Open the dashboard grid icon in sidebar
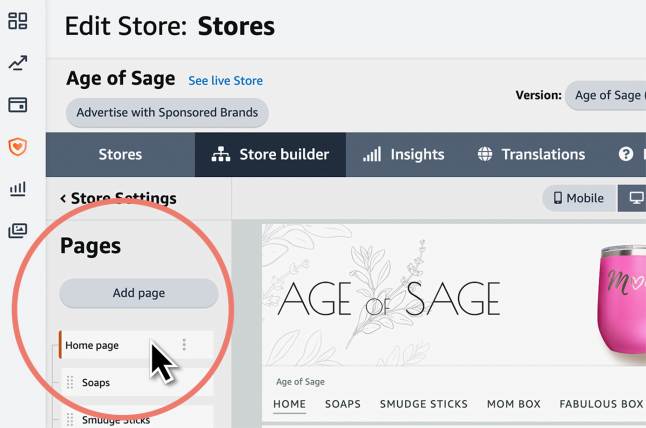Screen dimensions: 646x428 coord(18,21)
